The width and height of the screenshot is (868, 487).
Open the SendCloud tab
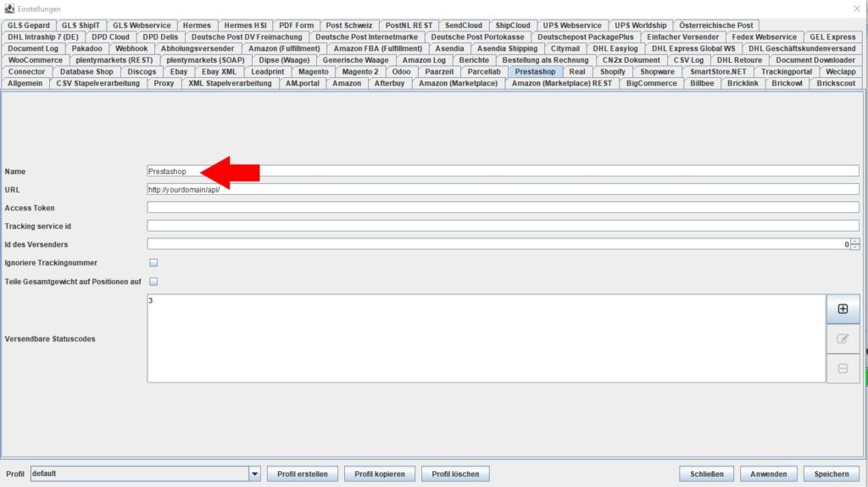click(x=464, y=25)
